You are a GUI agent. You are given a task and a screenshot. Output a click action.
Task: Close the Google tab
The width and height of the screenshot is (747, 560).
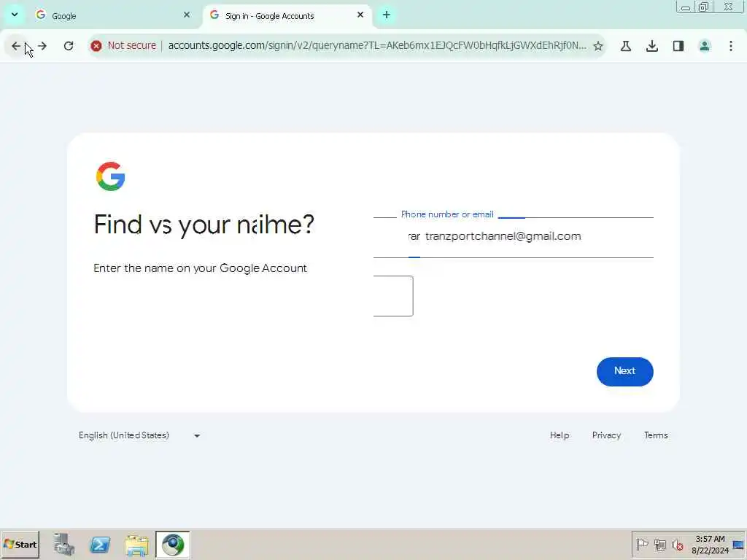coord(187,15)
